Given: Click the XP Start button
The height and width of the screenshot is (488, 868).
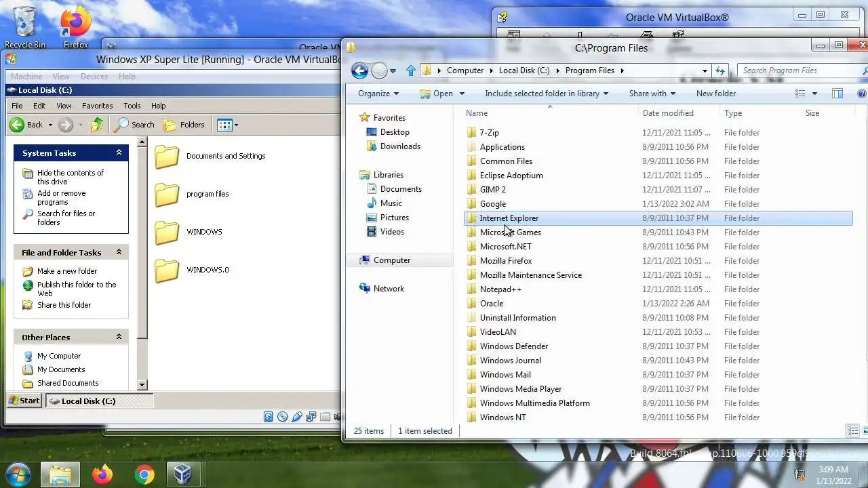Looking at the screenshot, I should coord(24,401).
